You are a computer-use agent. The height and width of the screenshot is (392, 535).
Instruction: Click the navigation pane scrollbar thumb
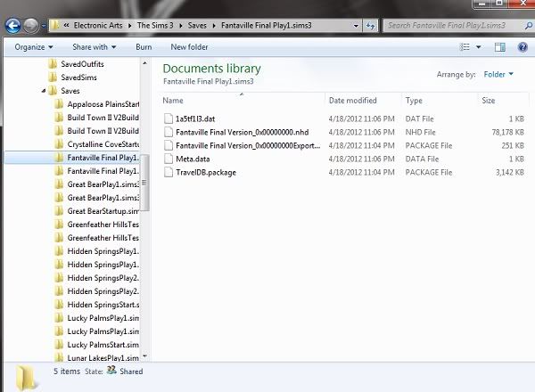(144, 183)
